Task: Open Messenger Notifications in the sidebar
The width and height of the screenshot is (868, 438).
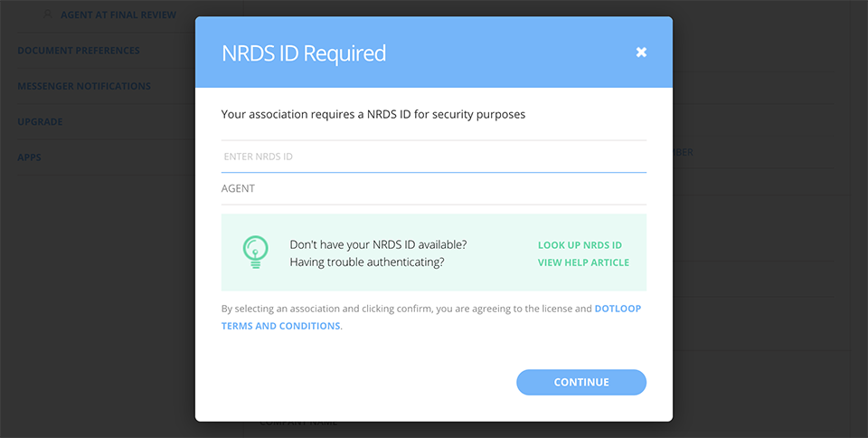Action: (x=84, y=86)
